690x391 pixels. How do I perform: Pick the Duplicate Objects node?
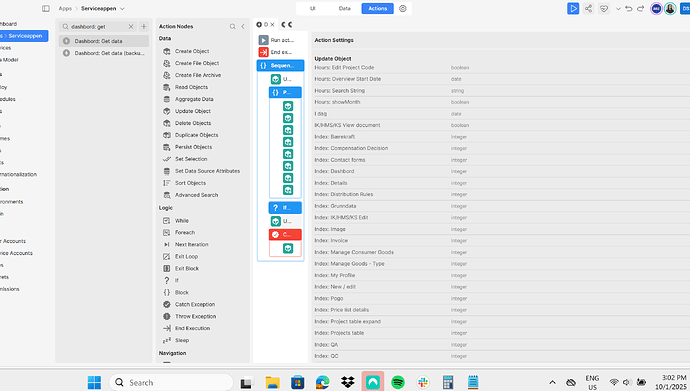[196, 135]
